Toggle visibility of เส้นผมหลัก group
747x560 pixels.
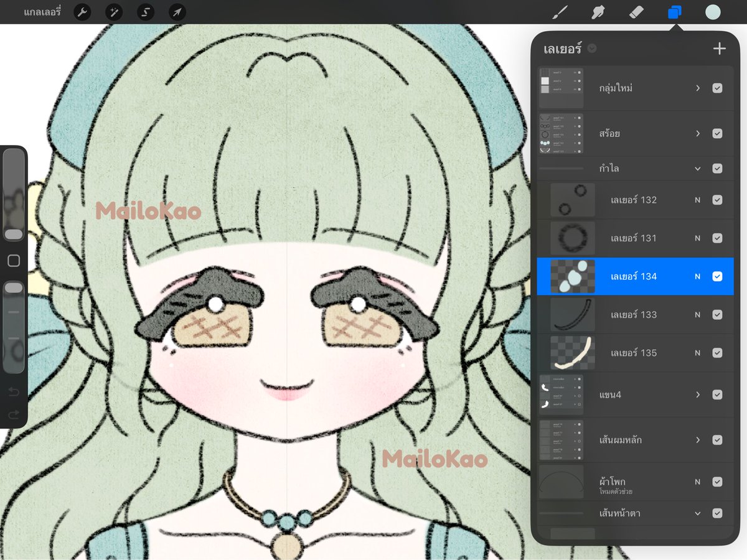click(x=717, y=440)
